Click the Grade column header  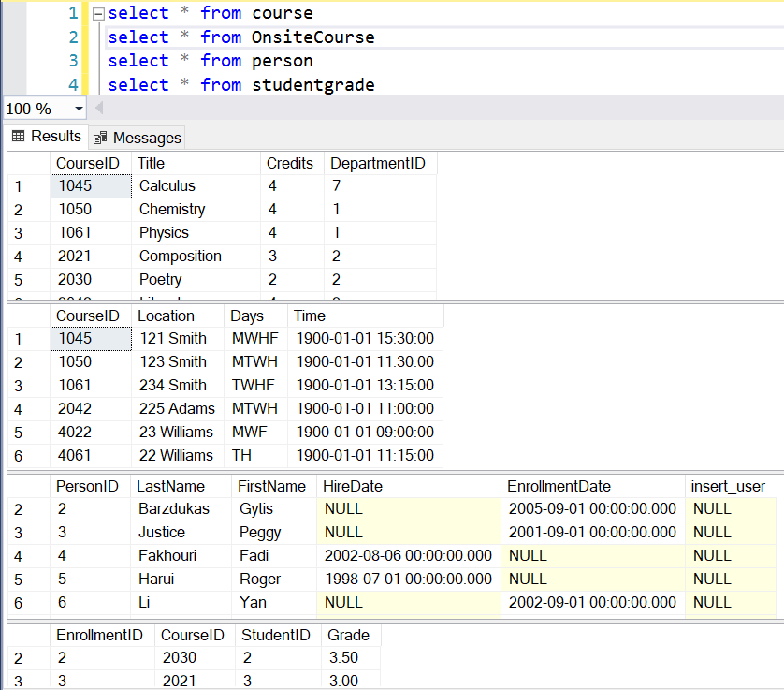pos(349,635)
